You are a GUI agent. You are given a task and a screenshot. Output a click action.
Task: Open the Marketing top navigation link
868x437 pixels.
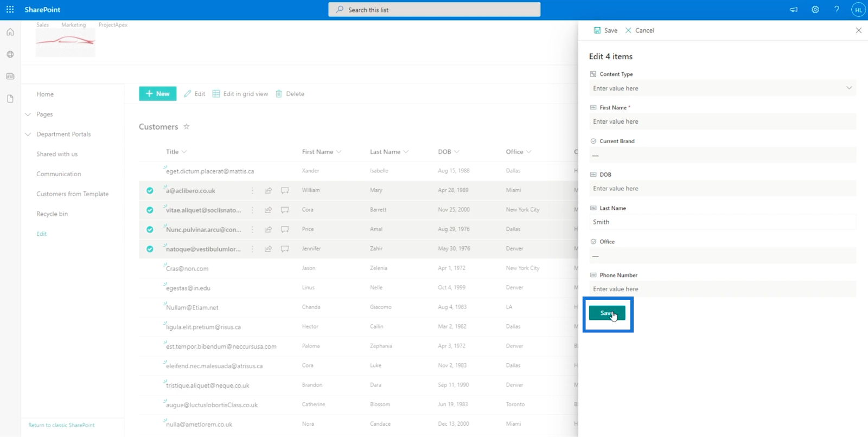[x=74, y=25]
